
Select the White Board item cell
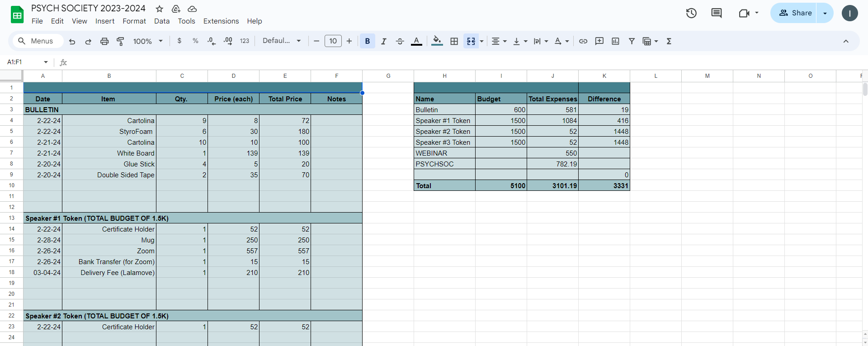click(x=109, y=153)
